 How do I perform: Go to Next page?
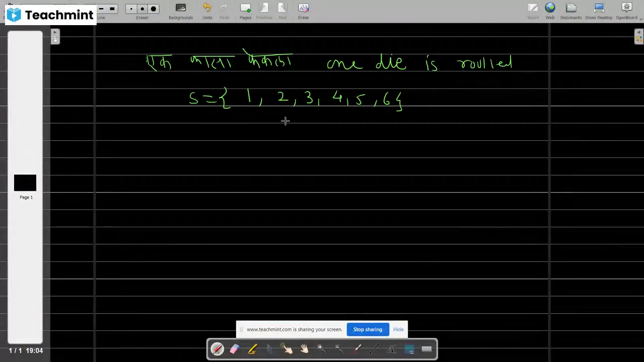[x=282, y=11]
